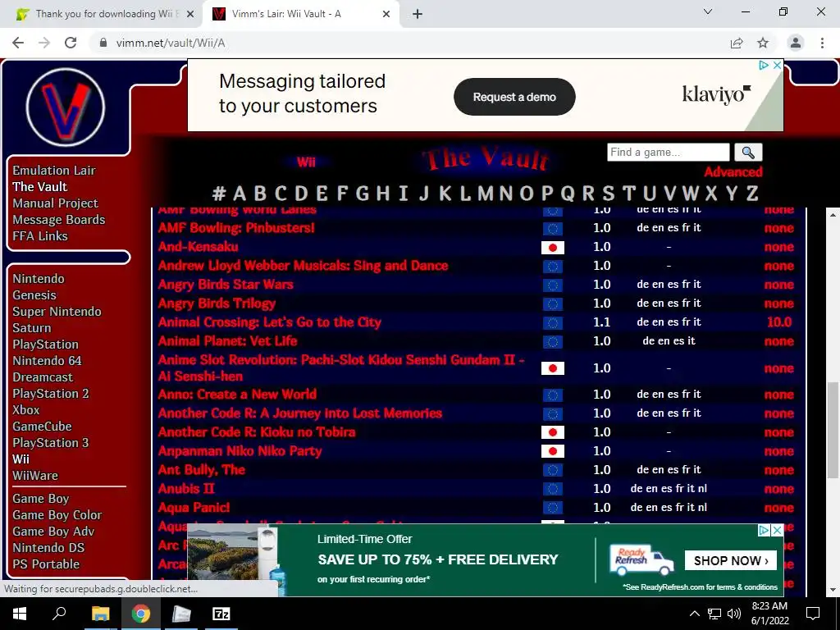
Task: Open Windows taskbar search
Action: coord(59,614)
